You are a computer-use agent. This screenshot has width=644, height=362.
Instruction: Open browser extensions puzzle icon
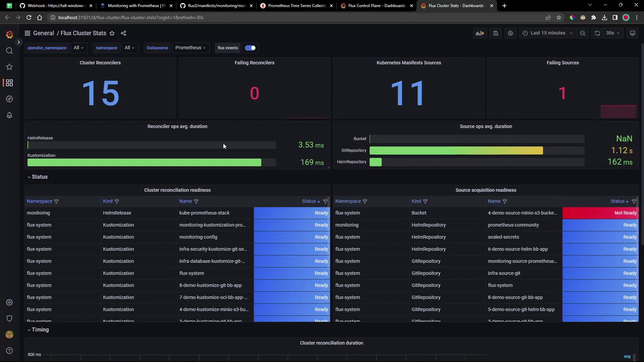[x=594, y=18]
